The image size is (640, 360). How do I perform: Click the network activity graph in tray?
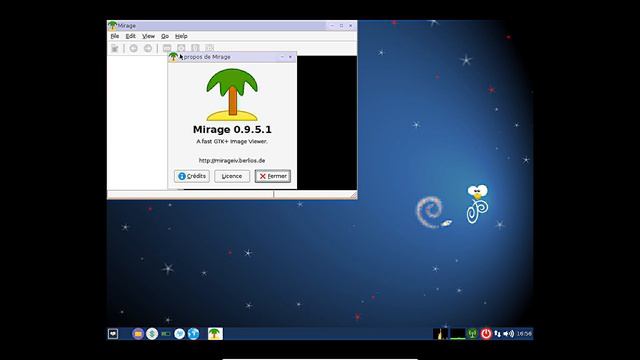[458, 334]
